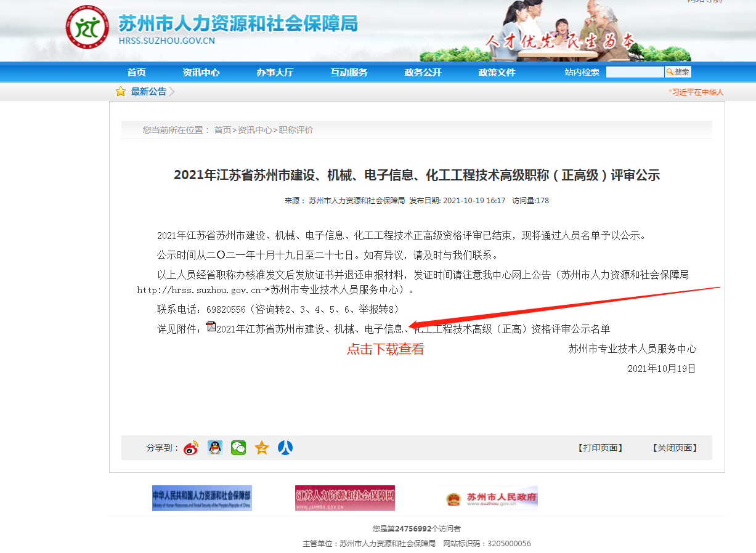Screen dimensions: 756x553
Task: Go to 办事大厅 in the nav bar
Action: pyautogui.click(x=275, y=72)
